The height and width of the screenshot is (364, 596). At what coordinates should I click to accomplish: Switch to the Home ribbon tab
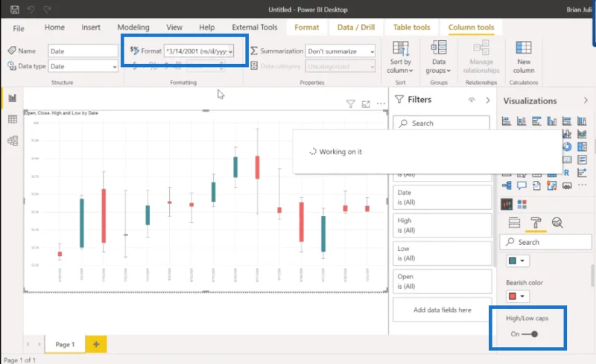[54, 28]
